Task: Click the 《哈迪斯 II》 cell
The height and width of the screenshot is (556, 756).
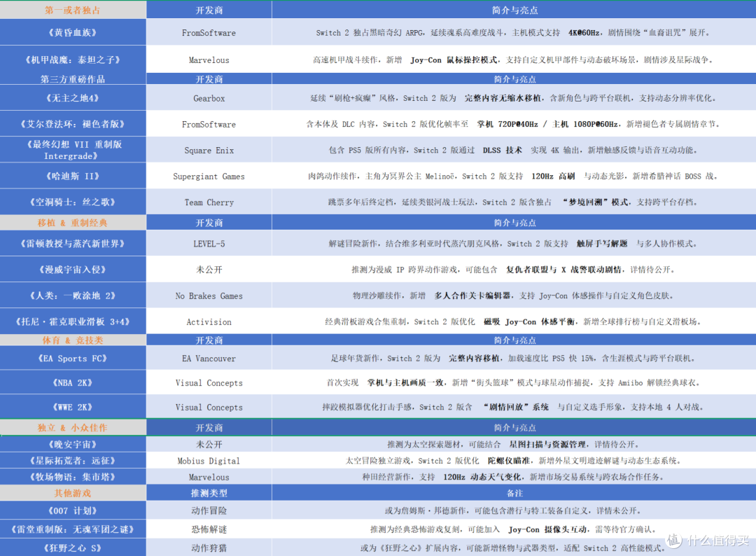Action: [73, 176]
